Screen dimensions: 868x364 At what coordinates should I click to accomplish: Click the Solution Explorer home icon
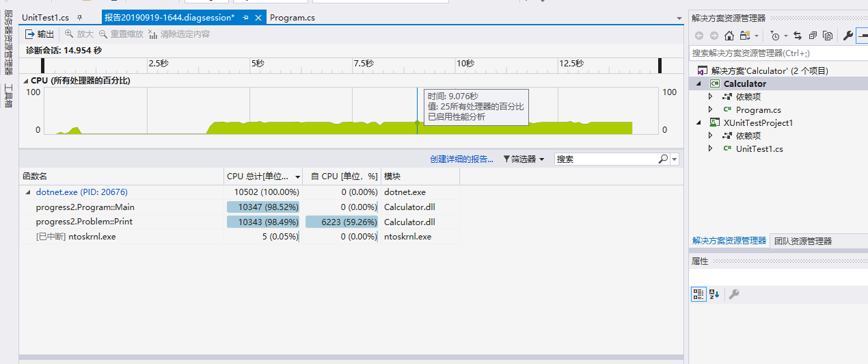pos(729,36)
